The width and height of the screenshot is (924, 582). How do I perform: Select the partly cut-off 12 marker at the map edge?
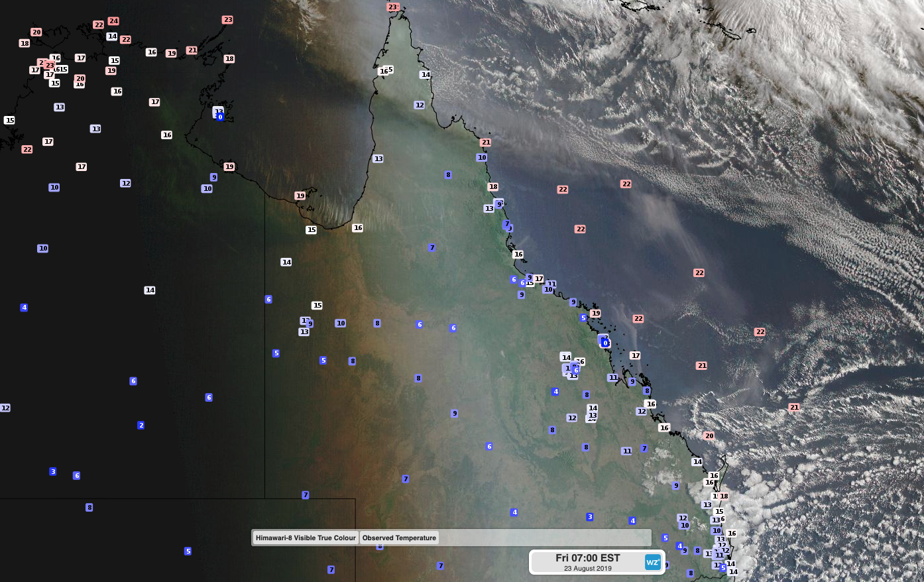tap(5, 408)
